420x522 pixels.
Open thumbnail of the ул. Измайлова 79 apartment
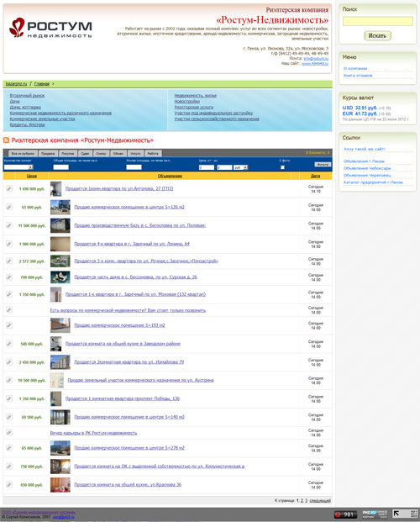click(x=60, y=362)
